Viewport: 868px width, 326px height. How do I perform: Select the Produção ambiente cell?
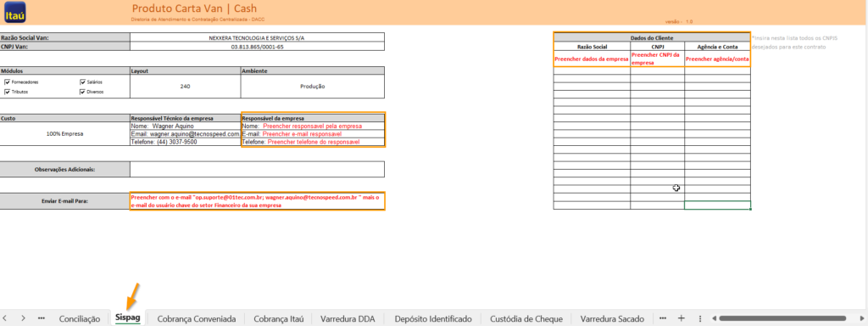[x=312, y=87]
